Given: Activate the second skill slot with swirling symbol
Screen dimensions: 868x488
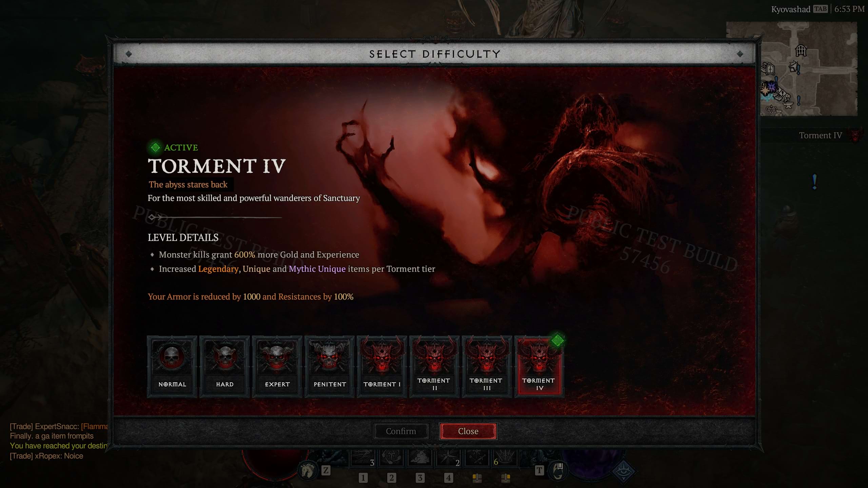Looking at the screenshot, I should pyautogui.click(x=391, y=458).
